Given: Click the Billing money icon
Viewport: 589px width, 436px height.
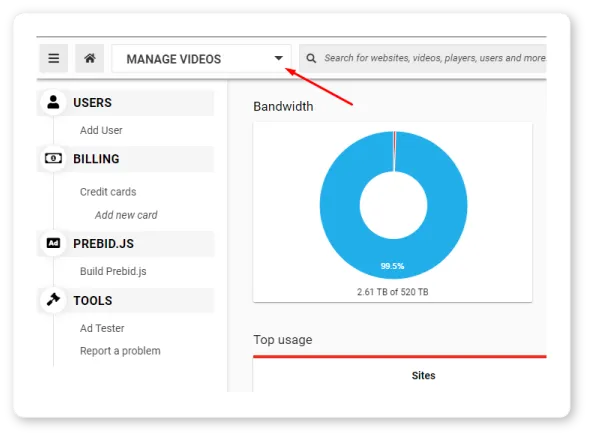Looking at the screenshot, I should pyautogui.click(x=53, y=158).
